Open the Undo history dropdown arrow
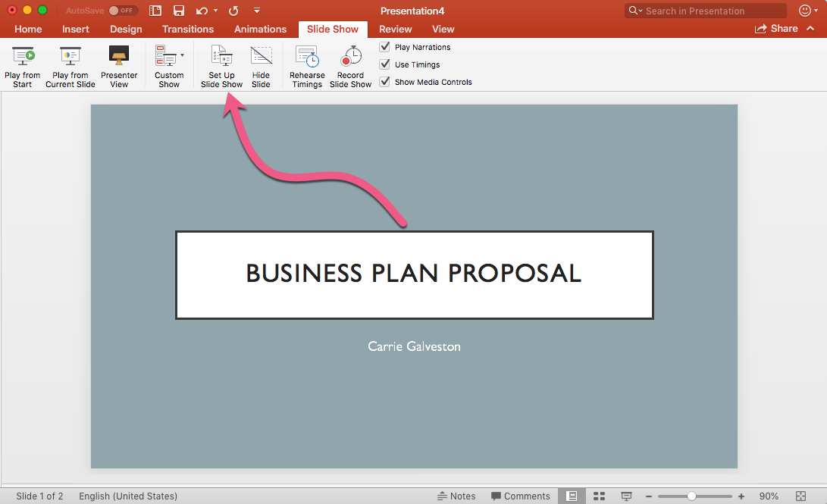 pyautogui.click(x=216, y=11)
